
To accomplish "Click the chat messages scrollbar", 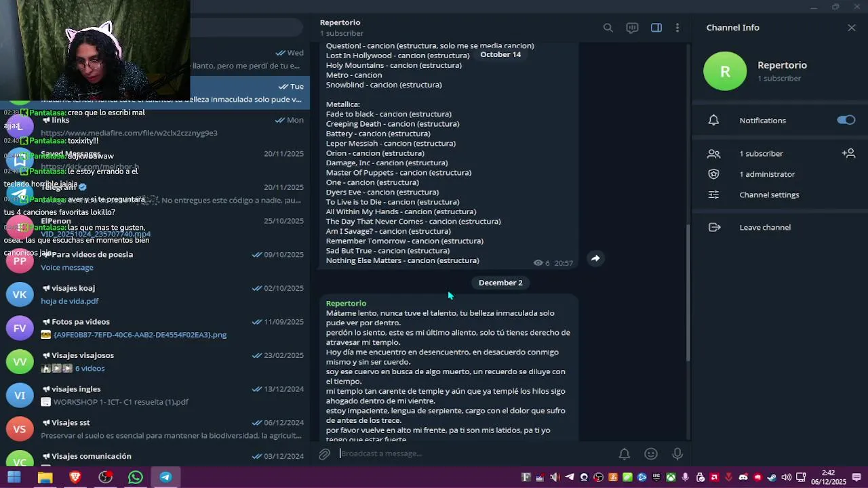I will (688, 293).
